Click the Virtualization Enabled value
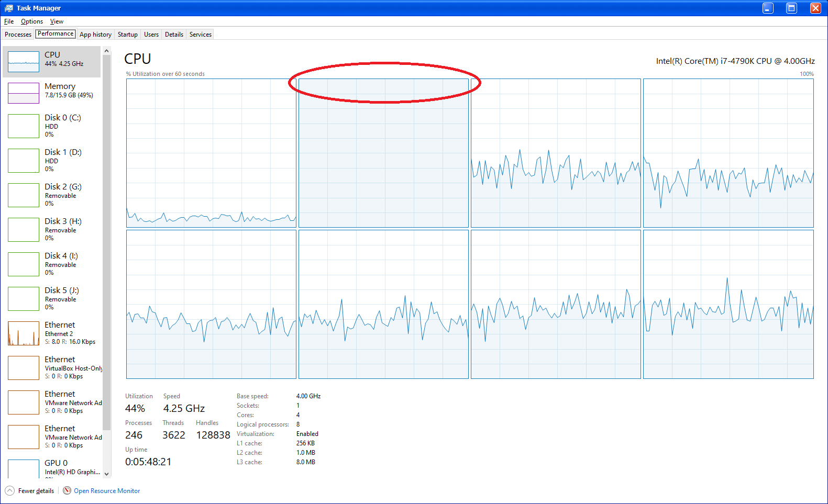The image size is (828, 504). click(x=307, y=434)
